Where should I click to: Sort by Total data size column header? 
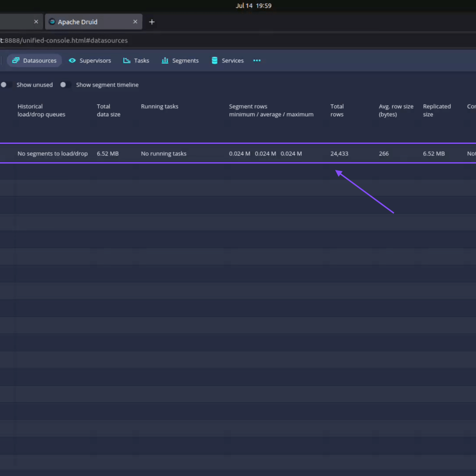[x=108, y=110]
